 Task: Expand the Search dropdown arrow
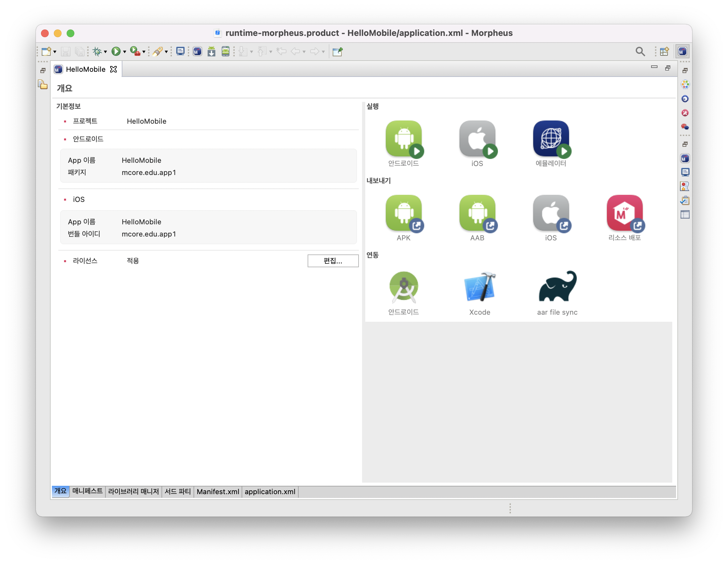click(x=166, y=52)
